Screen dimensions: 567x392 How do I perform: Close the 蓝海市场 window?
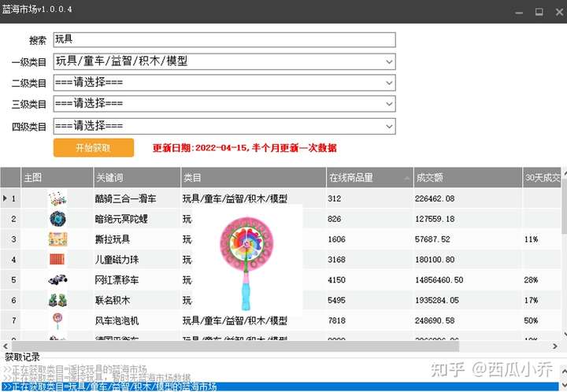(x=559, y=12)
